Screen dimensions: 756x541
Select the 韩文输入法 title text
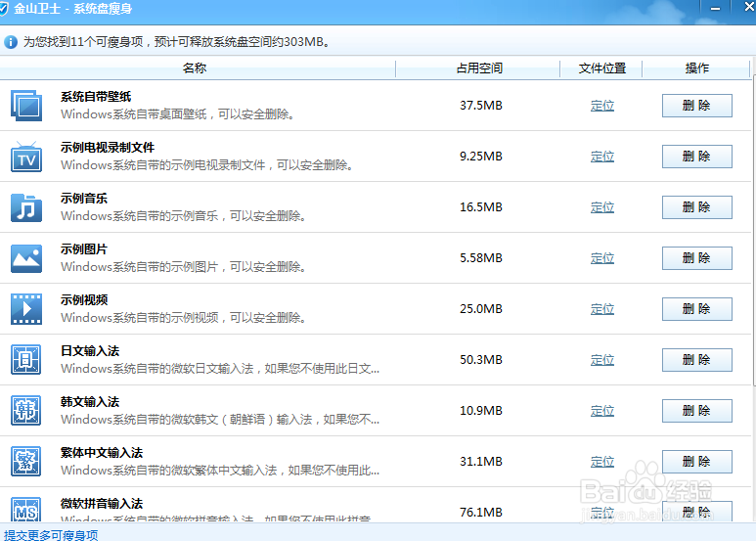pyautogui.click(x=90, y=402)
